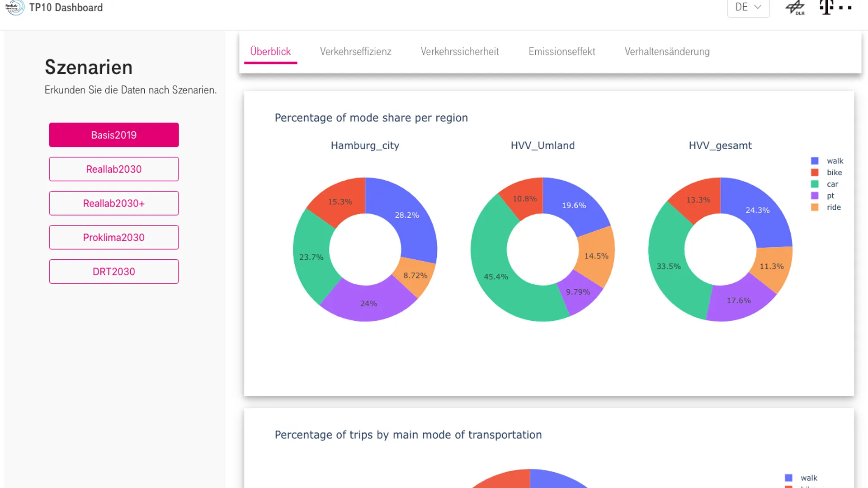Click the 45.4% car slice in HVV_Umland

coord(496,277)
